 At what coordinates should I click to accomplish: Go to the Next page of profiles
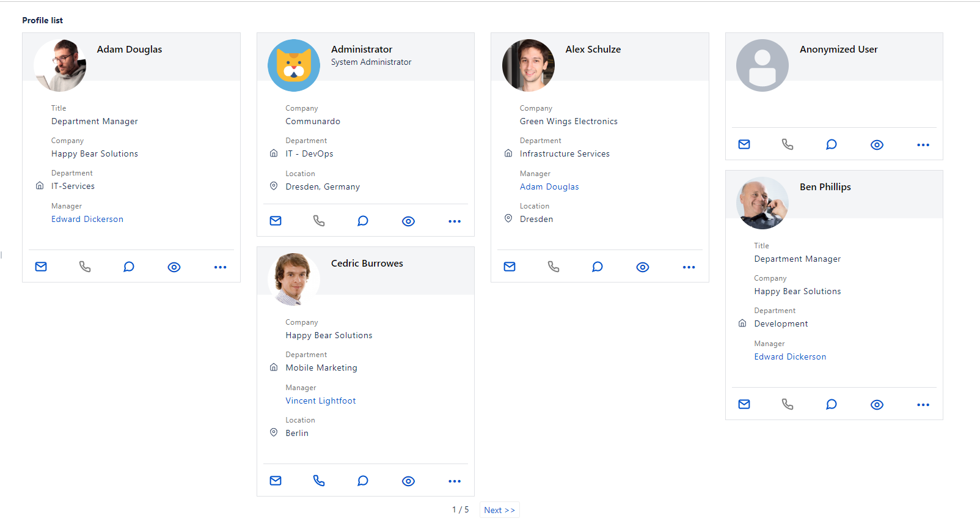click(x=499, y=510)
